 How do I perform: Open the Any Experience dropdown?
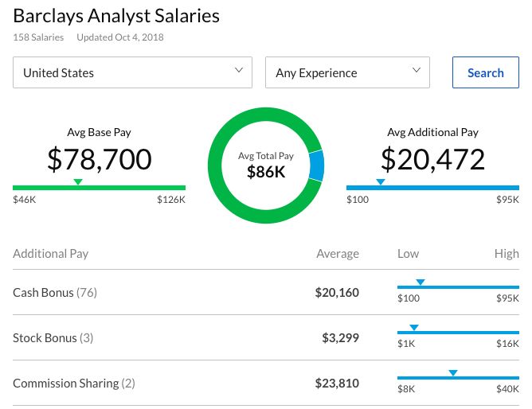[347, 72]
